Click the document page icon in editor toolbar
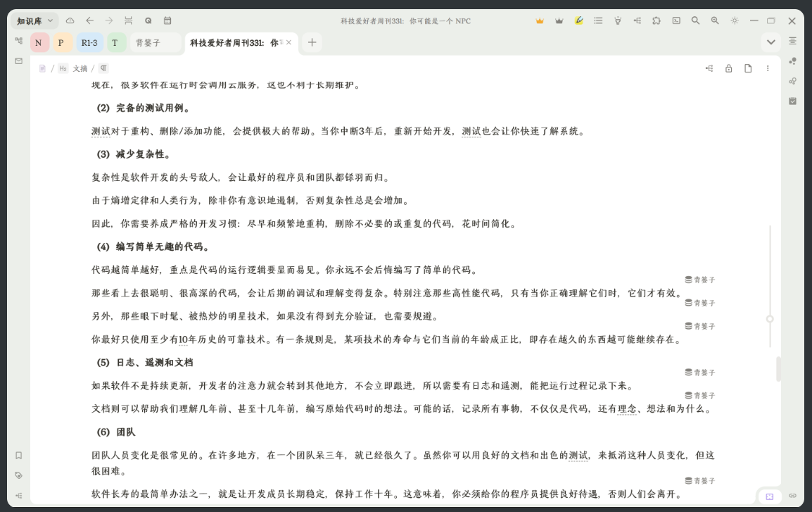Screen dimensions: 812x512 (x=748, y=68)
